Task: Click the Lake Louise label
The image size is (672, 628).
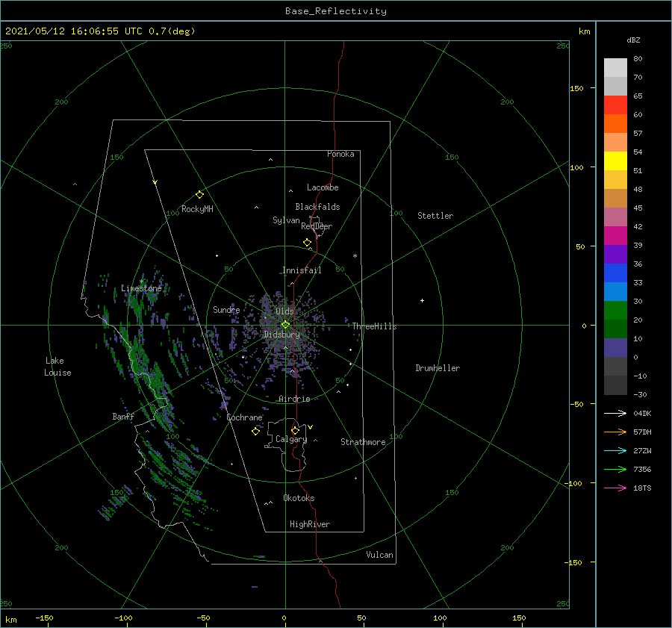Action: (57, 367)
